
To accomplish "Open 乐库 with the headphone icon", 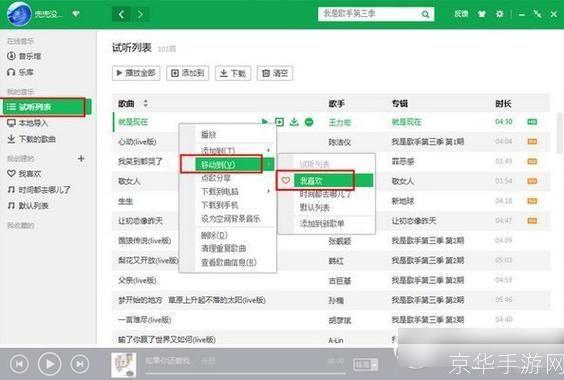I will (x=21, y=72).
